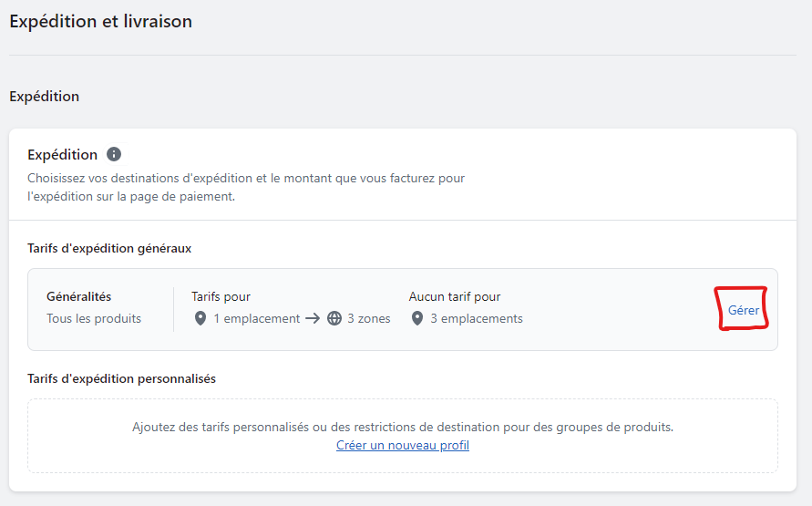Click the "Généralités" profile name
Screen dimensions: 812x506
(x=78, y=297)
